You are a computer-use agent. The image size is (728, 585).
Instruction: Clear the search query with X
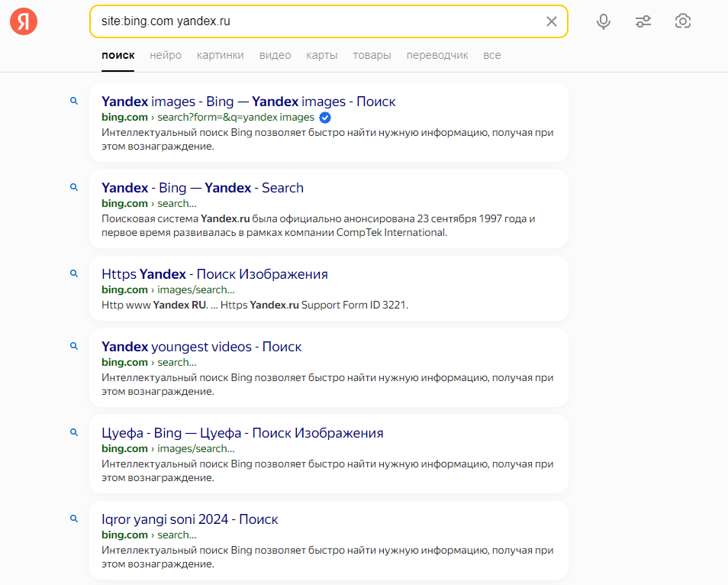[x=551, y=21]
